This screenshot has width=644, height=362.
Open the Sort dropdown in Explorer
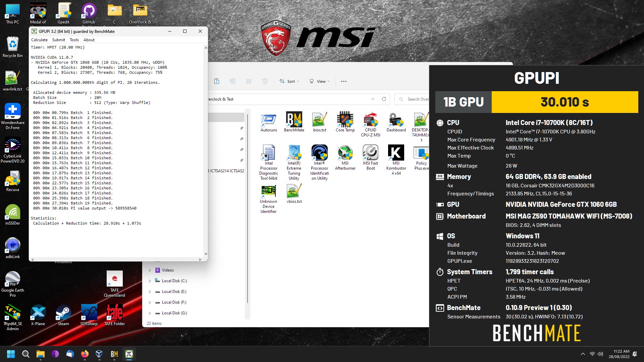coord(289,81)
